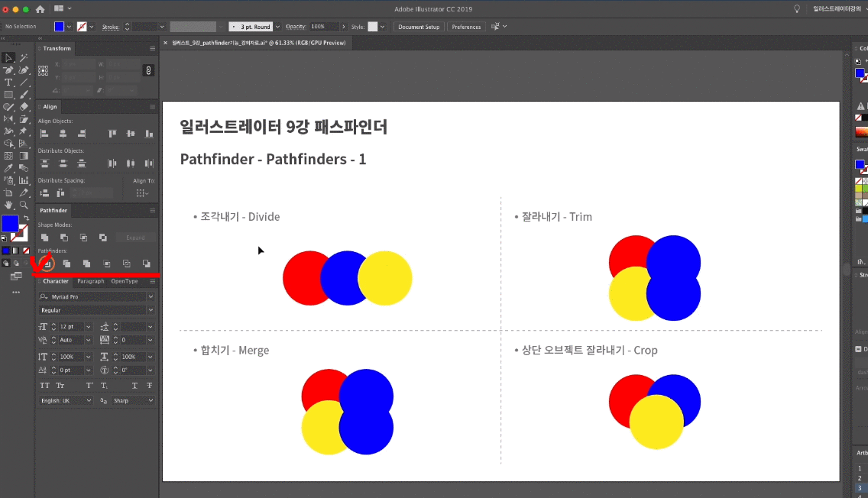Image resolution: width=868 pixels, height=498 pixels.
Task: Click the Expand button in Pathfinder
Action: pyautogui.click(x=135, y=238)
